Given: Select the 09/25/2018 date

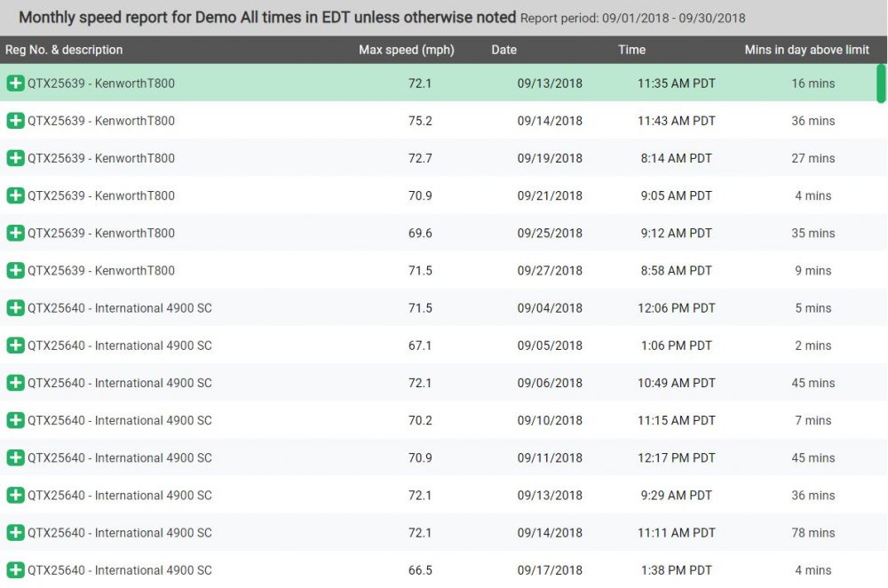Looking at the screenshot, I should [550, 233].
